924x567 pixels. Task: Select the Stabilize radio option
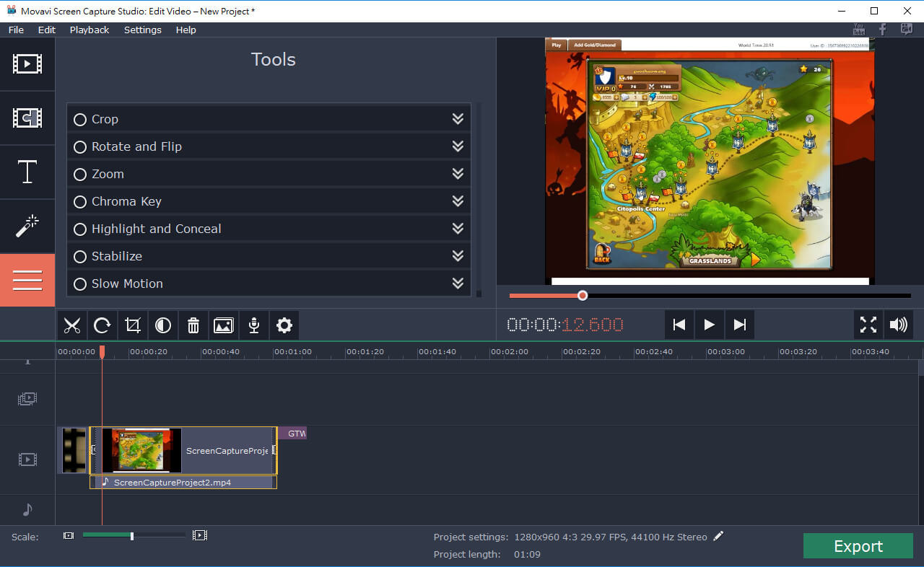80,257
